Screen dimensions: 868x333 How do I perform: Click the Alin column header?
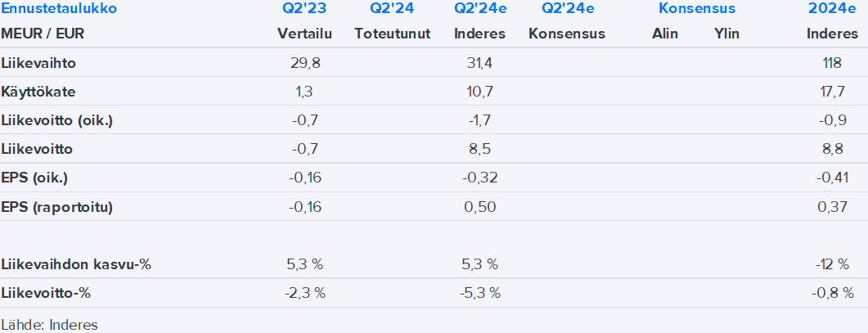tap(665, 34)
